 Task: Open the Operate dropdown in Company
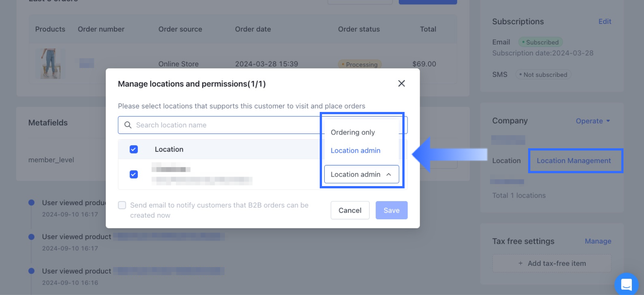[589, 121]
